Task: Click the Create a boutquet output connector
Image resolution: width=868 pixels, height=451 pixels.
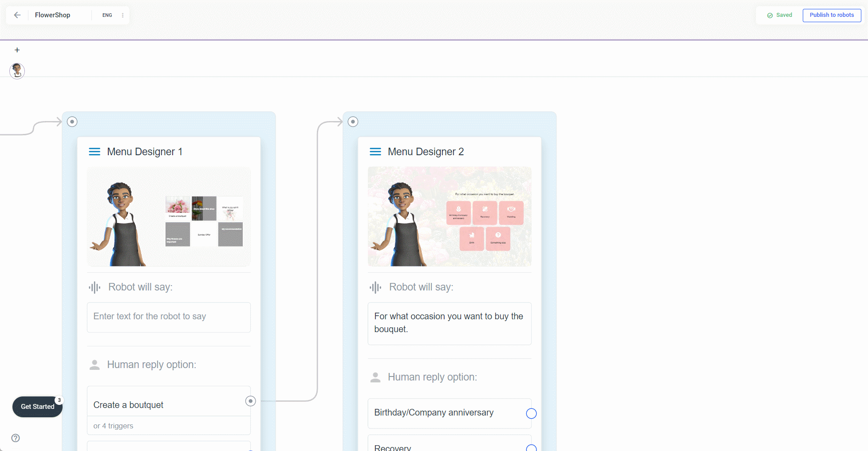Action: [251, 401]
